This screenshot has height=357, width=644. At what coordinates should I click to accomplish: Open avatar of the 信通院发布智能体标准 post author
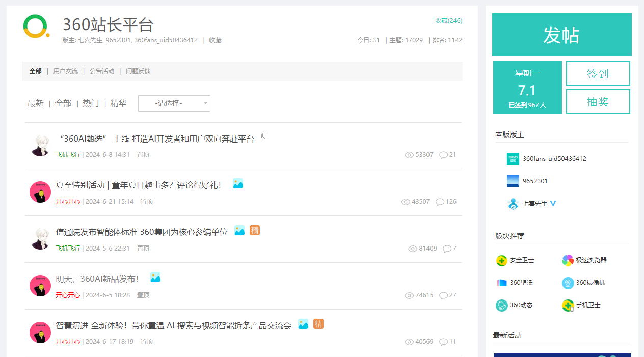coord(40,239)
